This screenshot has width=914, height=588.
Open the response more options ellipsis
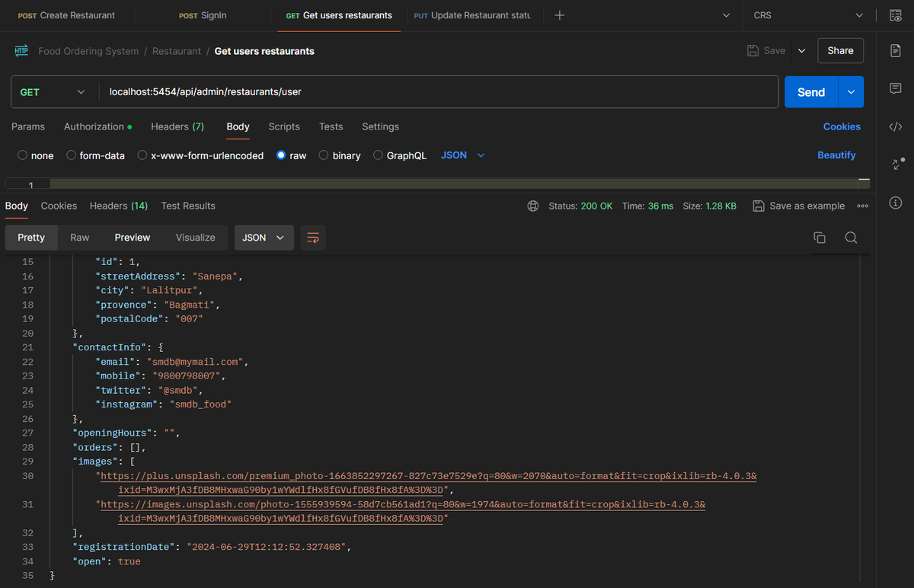coord(863,206)
